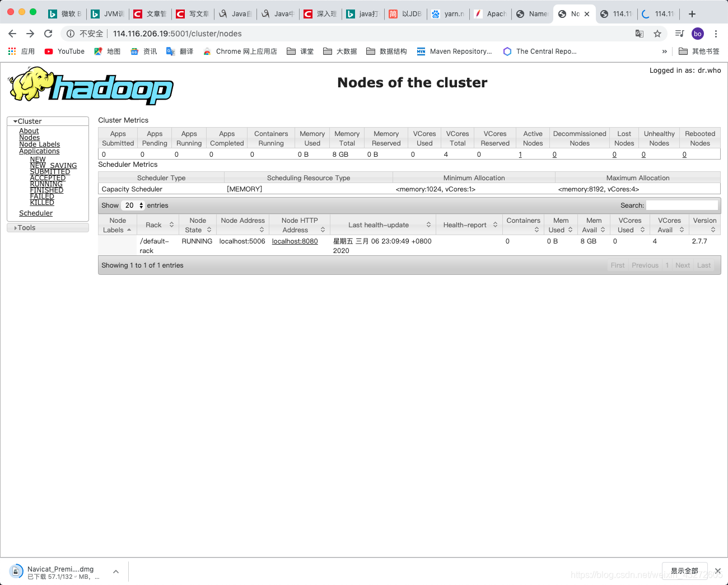The height and width of the screenshot is (585, 728).
Task: Open the translate bookmark 翻译
Action: tap(180, 51)
